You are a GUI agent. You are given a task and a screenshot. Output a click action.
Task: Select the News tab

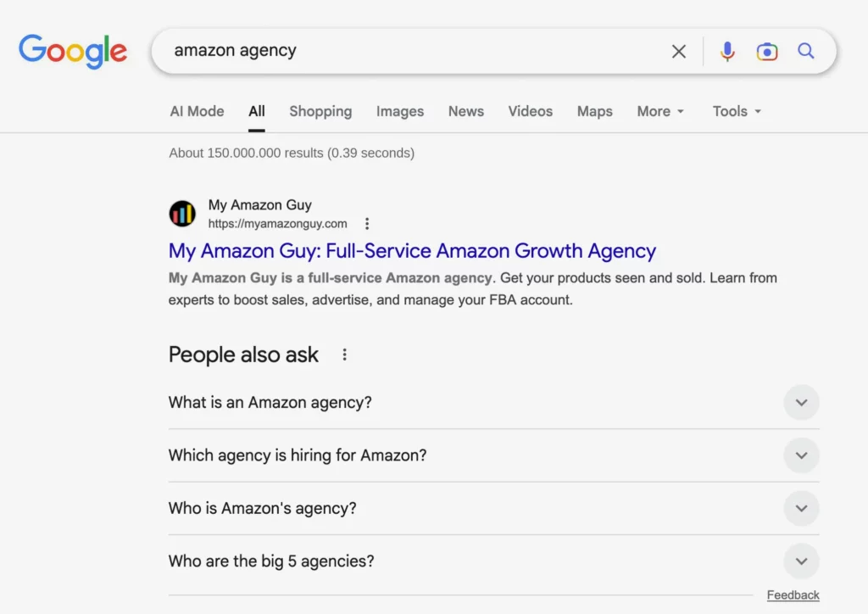pos(465,111)
